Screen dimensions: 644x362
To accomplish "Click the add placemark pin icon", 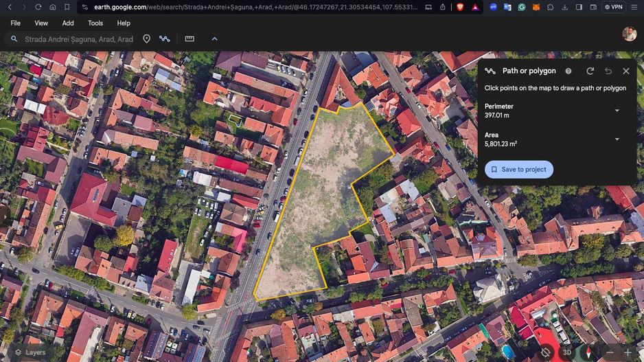I will point(146,39).
